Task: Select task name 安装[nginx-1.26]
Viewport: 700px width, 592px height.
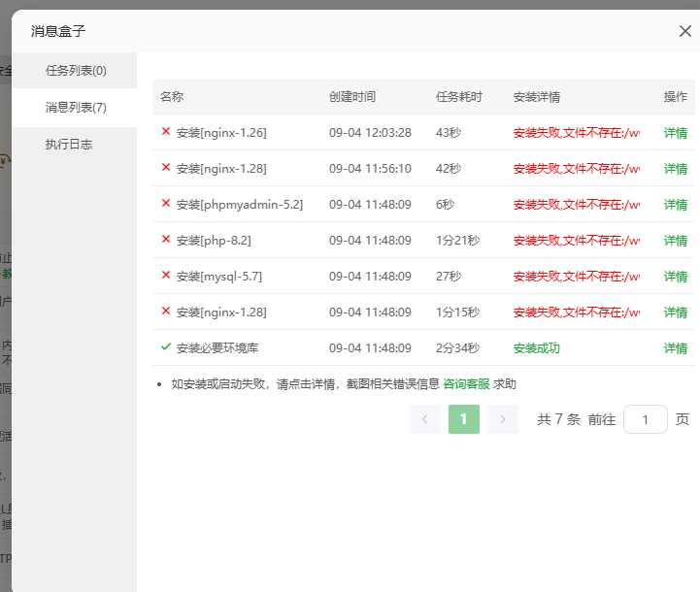Action: [221, 133]
